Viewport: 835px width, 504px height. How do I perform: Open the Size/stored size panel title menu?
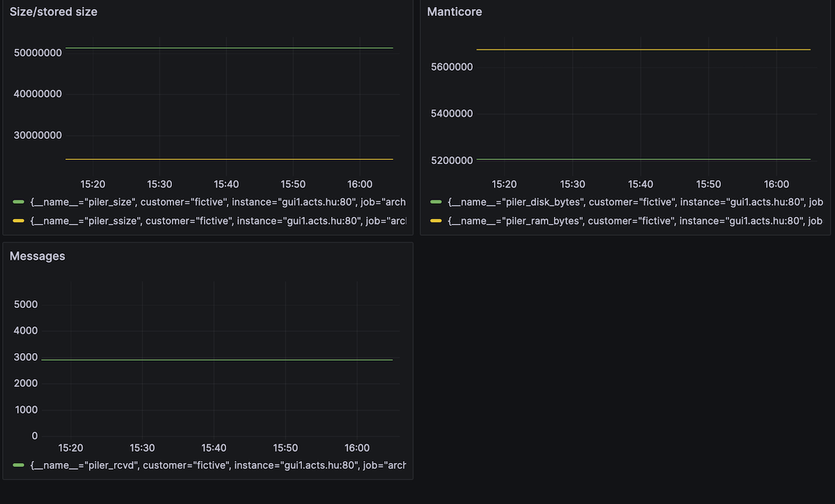click(x=54, y=12)
